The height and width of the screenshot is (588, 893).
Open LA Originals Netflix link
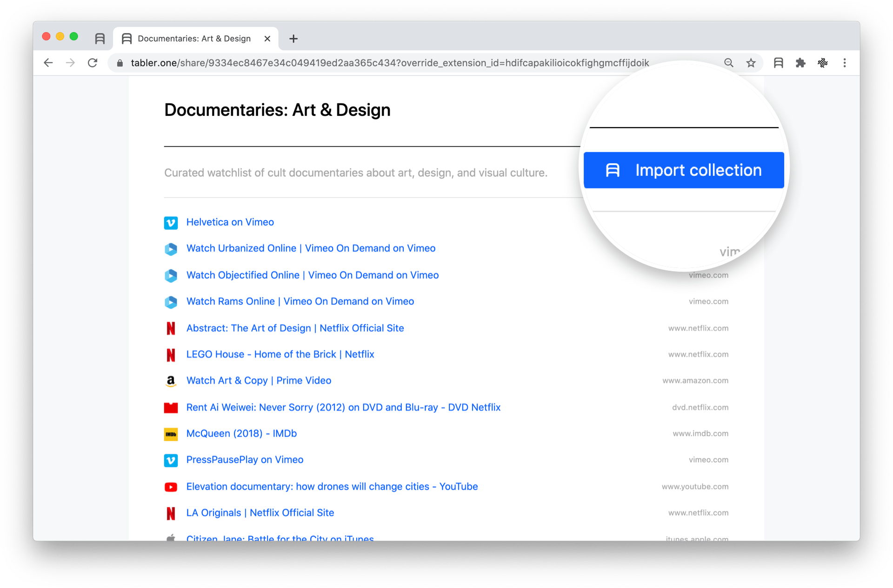pos(260,513)
